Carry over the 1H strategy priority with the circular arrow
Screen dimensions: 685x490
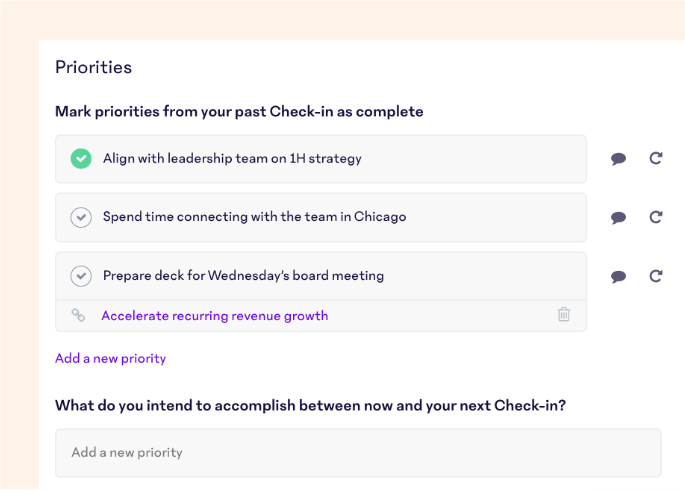(656, 158)
